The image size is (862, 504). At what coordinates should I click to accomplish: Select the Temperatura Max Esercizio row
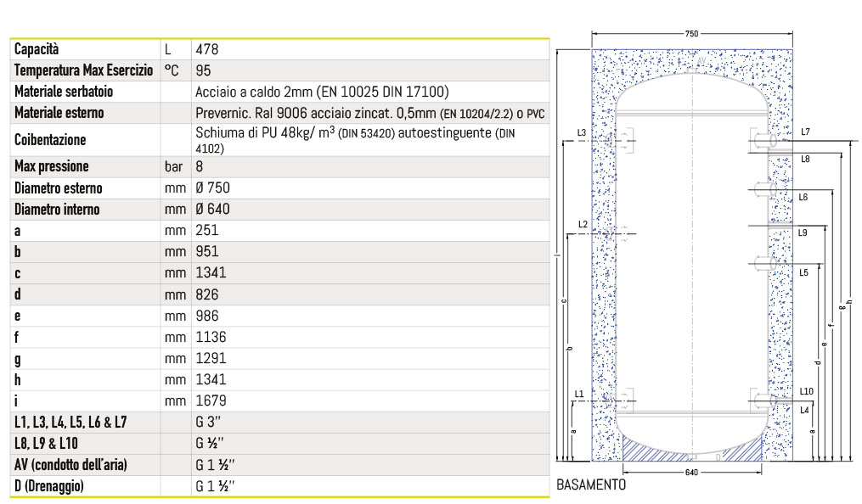coord(82,70)
